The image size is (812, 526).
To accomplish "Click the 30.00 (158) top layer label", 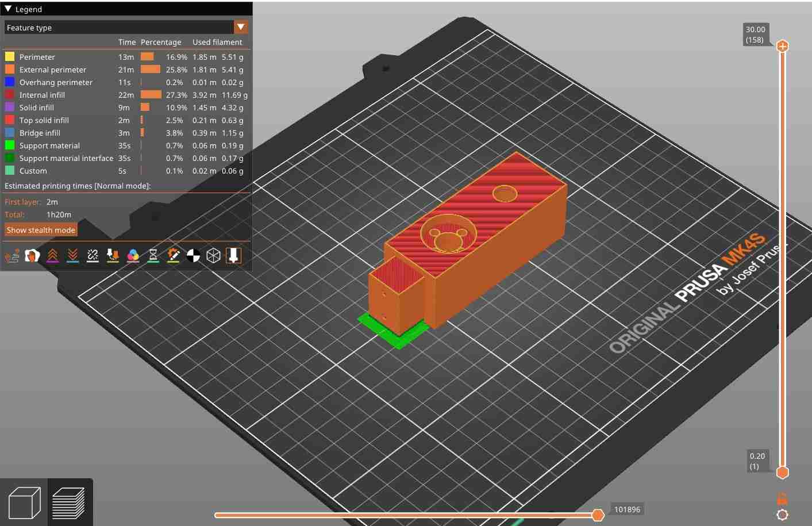I will click(x=755, y=34).
